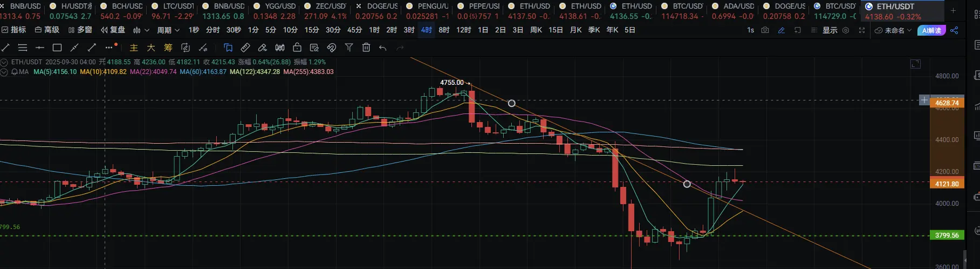
Task: Switch to the 1时 timeframe
Action: [x=374, y=30]
